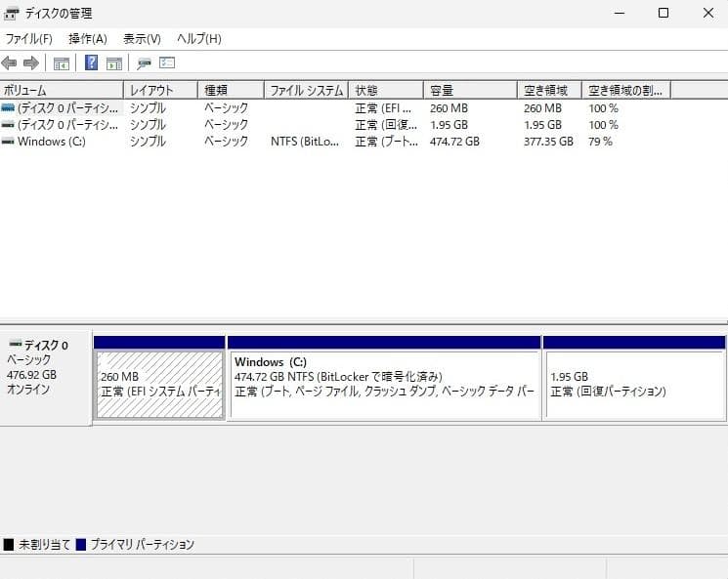Click the Forward arrow toolbar icon
Viewport: 728px width, 579px height.
tap(31, 62)
